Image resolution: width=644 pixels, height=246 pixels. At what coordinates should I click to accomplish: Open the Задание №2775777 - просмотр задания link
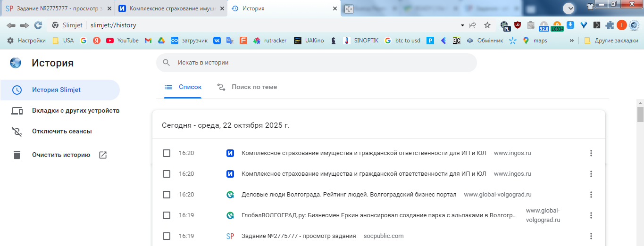pyautogui.click(x=299, y=236)
